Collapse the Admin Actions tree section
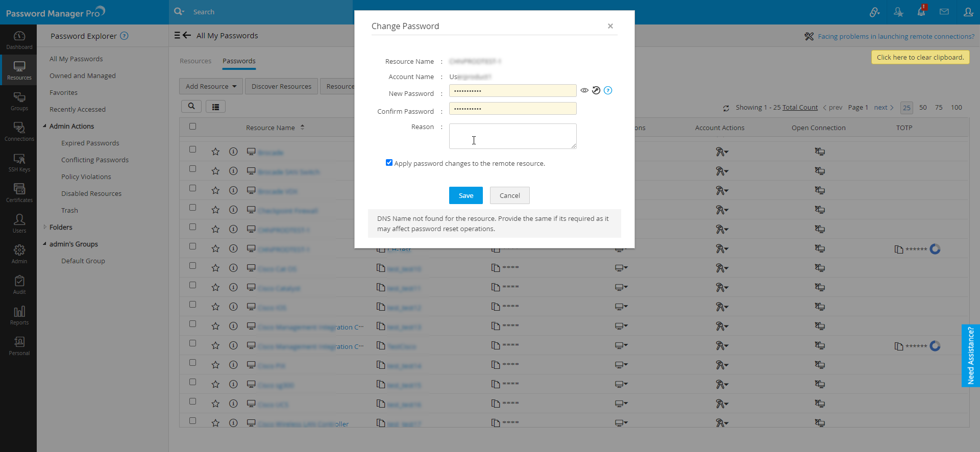 point(45,126)
